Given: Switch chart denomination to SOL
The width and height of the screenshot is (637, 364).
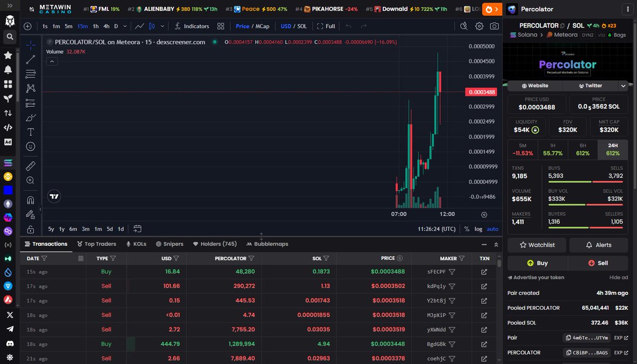Looking at the screenshot, I should click(x=302, y=26).
